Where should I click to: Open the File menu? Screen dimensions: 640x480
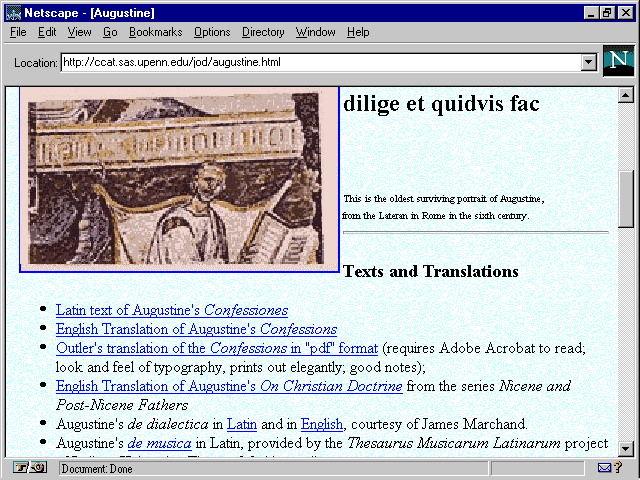pyautogui.click(x=18, y=32)
